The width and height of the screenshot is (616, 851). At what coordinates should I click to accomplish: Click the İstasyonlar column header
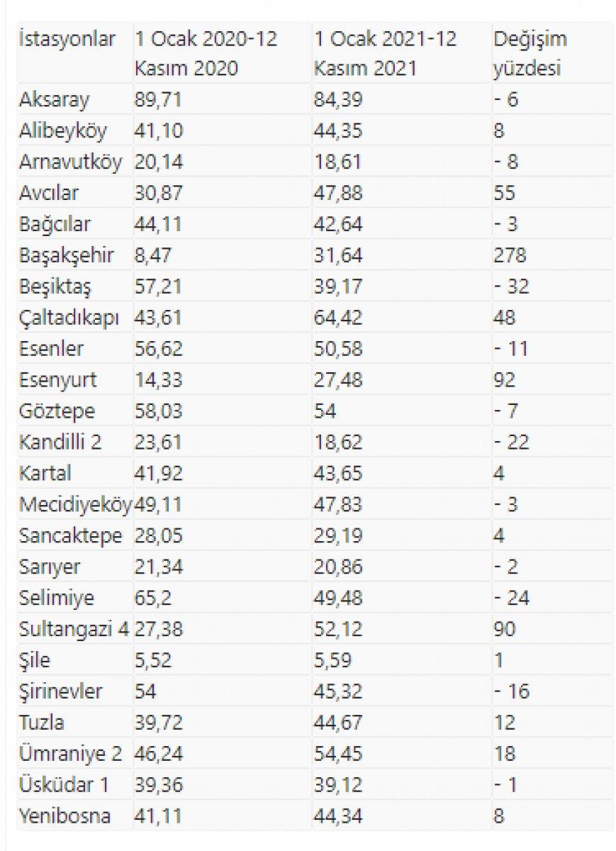pos(67,40)
